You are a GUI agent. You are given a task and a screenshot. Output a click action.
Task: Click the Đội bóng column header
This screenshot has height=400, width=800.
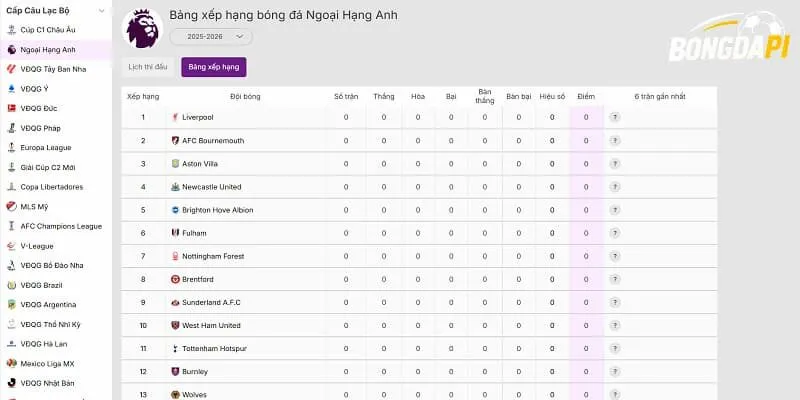click(245, 96)
